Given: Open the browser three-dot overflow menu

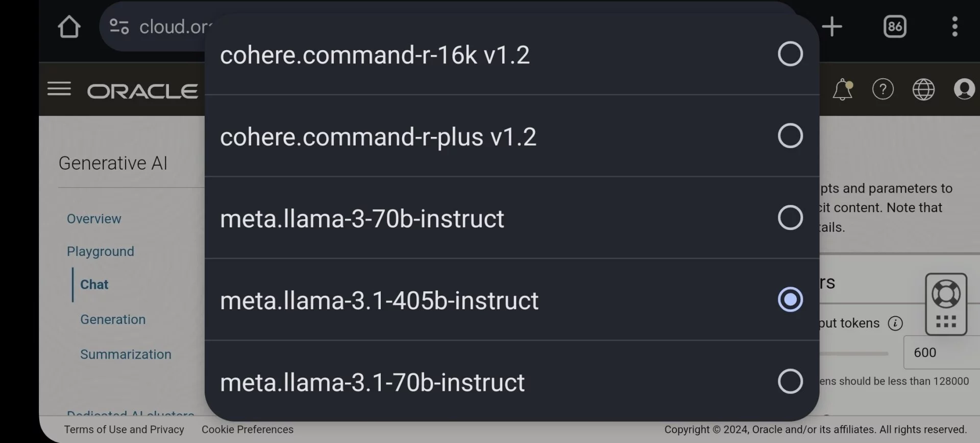Looking at the screenshot, I should [954, 27].
